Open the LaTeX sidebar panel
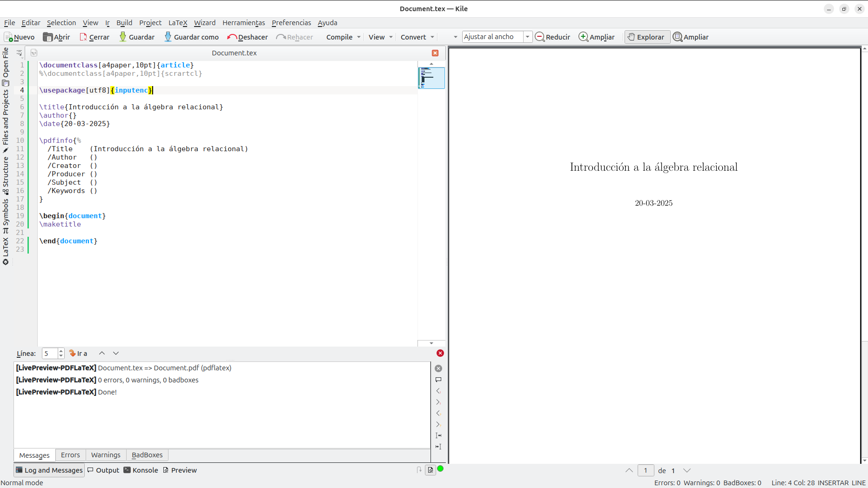 [6, 251]
